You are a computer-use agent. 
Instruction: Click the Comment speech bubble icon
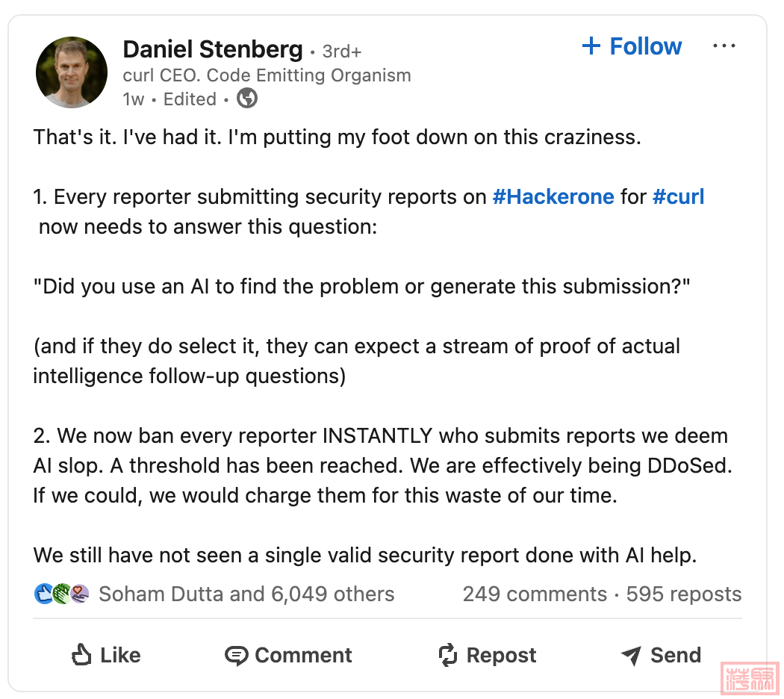(x=236, y=656)
